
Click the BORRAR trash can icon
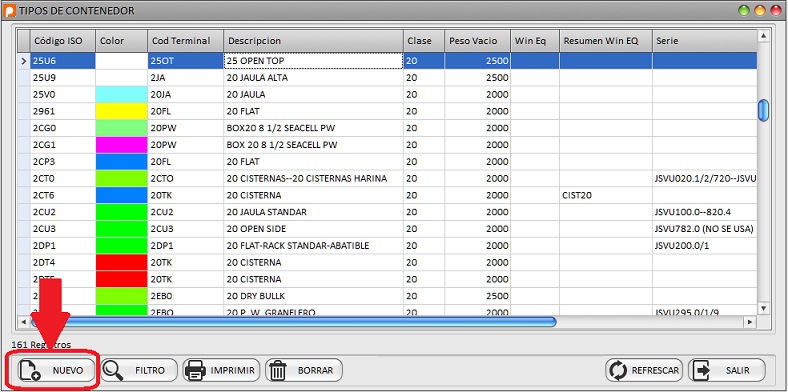pyautogui.click(x=276, y=371)
